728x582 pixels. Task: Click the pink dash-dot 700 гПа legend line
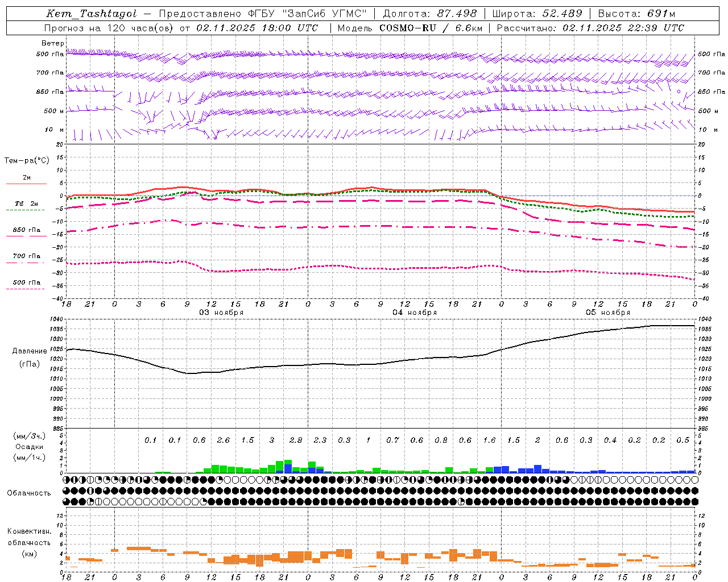[x=25, y=263]
